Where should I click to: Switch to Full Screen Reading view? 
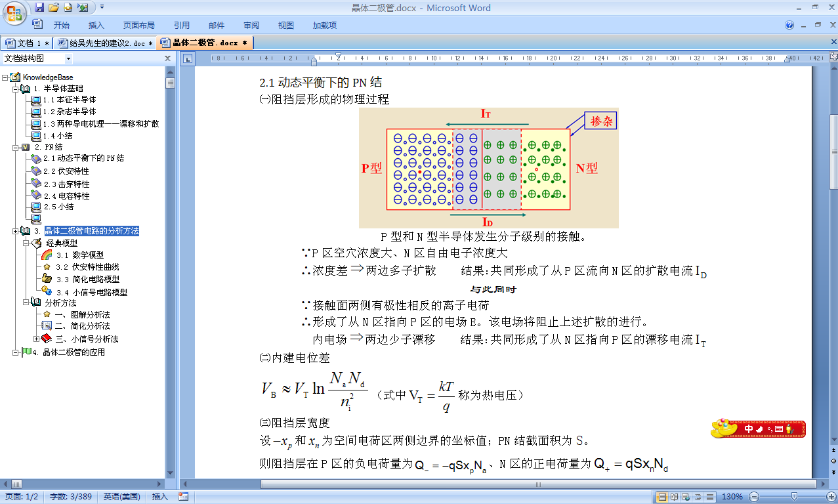pyautogui.click(x=674, y=497)
